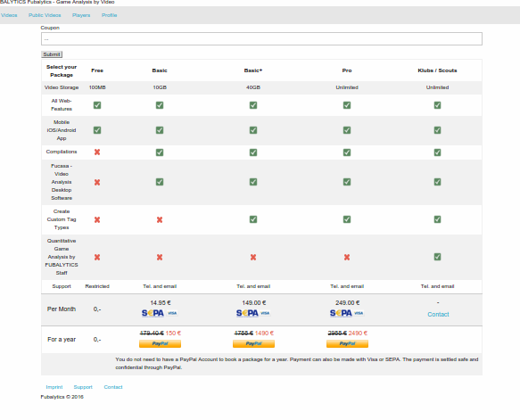
Task: Click Visa icon under Basic monthly price
Action: [x=172, y=313]
